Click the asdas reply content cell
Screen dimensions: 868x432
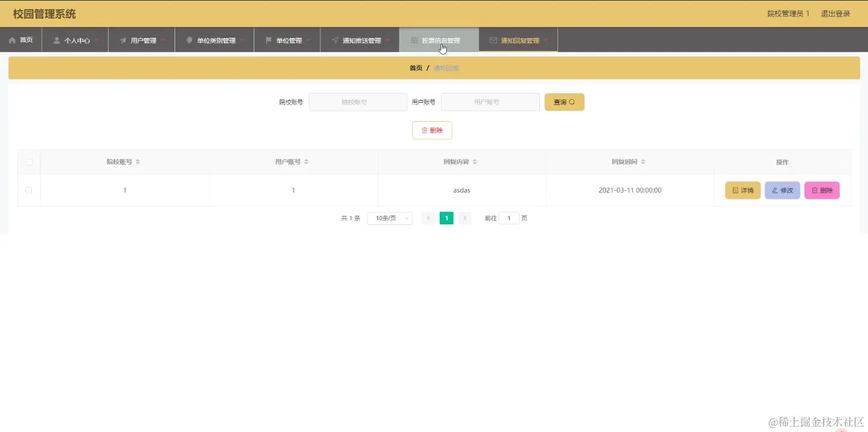pyautogui.click(x=461, y=190)
